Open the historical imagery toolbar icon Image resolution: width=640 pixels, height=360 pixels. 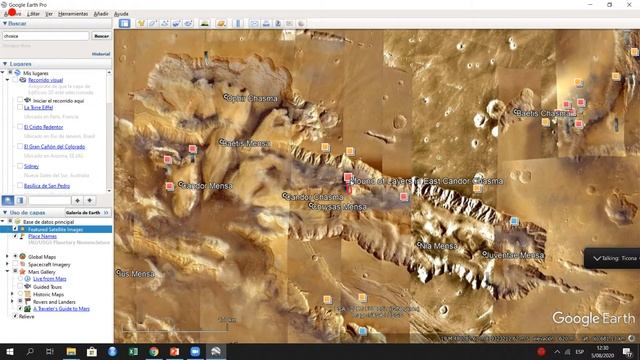coord(204,23)
